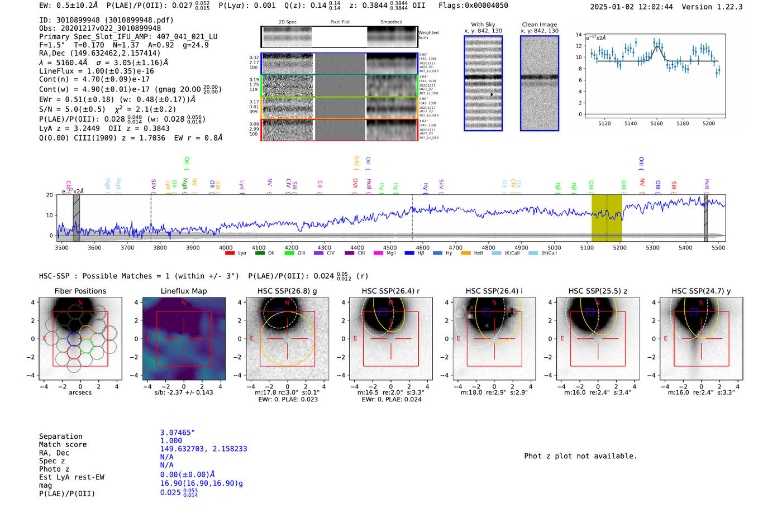
Task: Click the blue square marker in g-band image
Action: (279, 311)
